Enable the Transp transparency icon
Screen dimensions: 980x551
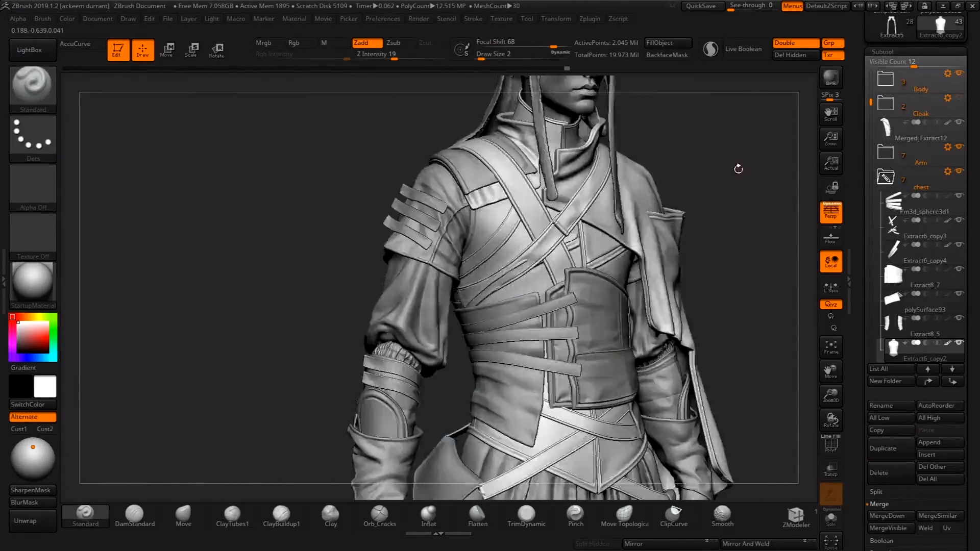(x=830, y=469)
